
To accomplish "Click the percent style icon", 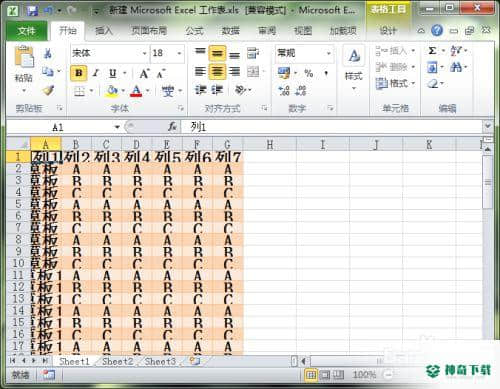I will point(309,73).
